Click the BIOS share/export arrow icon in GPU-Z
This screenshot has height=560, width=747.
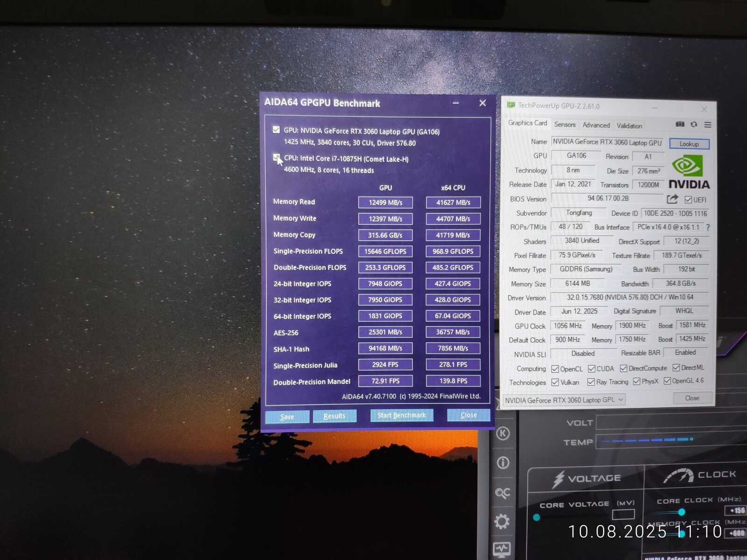coord(672,199)
